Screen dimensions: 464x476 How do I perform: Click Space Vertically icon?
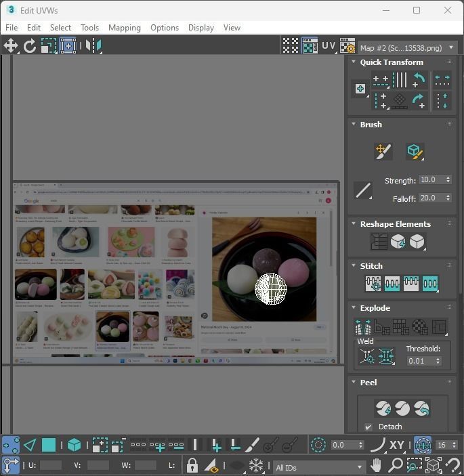coord(442,101)
